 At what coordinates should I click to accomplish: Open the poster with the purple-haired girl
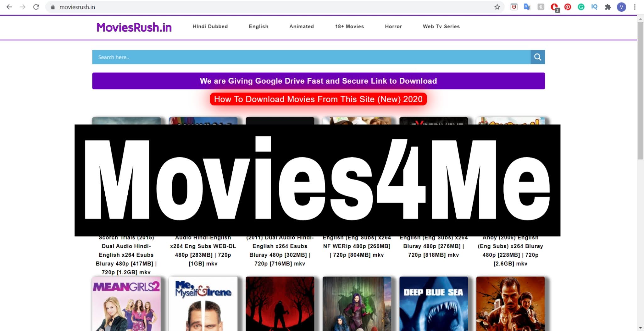357,304
